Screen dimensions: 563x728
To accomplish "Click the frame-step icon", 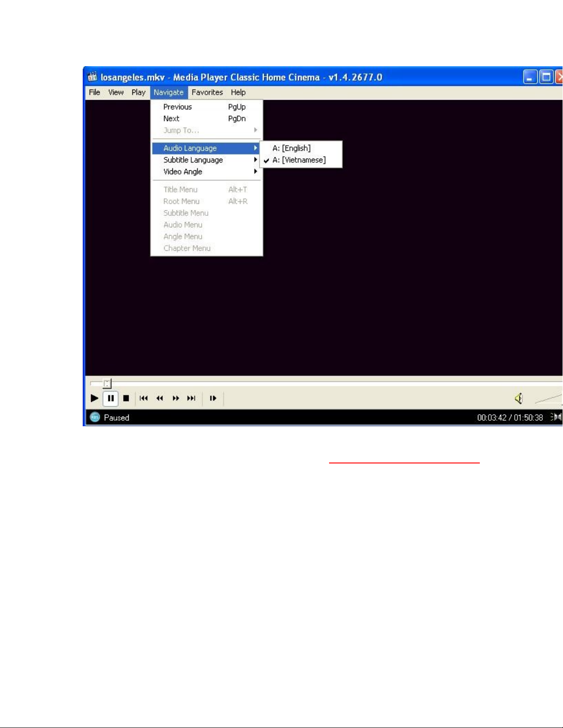I will pyautogui.click(x=213, y=398).
